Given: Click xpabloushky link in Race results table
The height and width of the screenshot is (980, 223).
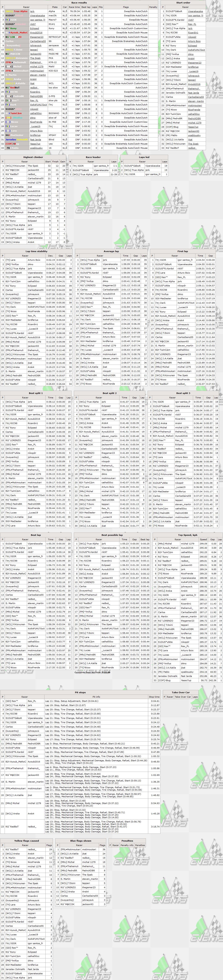Looking at the screenshot, I should click(x=37, y=148).
